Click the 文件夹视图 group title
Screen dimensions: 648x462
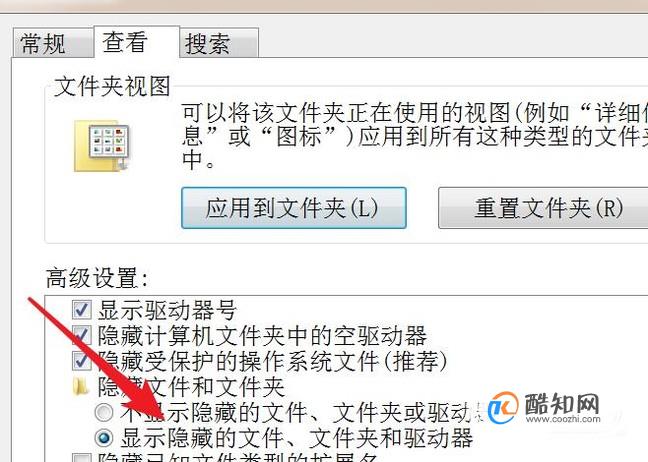(x=112, y=86)
